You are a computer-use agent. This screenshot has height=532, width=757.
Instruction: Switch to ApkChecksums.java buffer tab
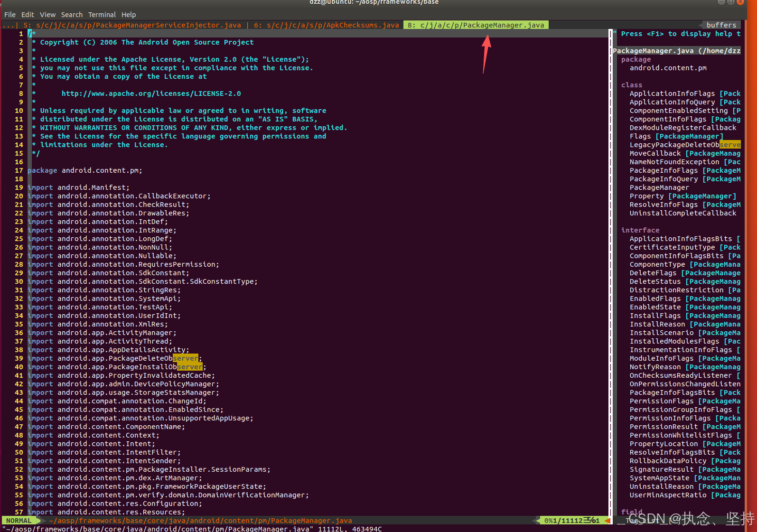click(327, 25)
